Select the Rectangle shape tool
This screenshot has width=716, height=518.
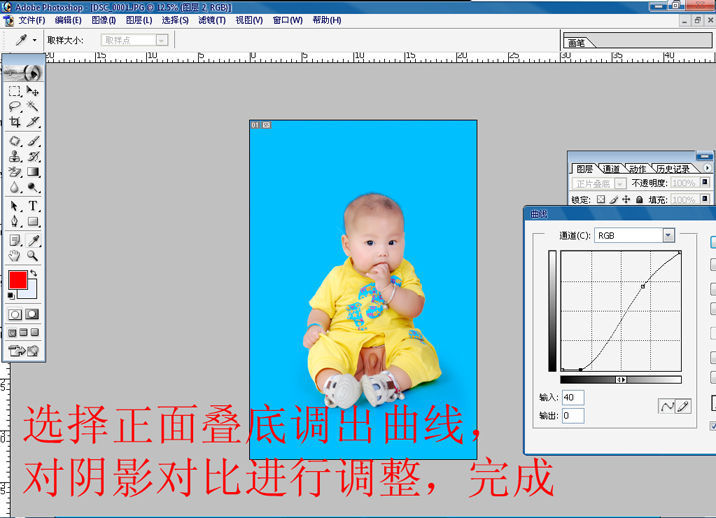tap(32, 222)
